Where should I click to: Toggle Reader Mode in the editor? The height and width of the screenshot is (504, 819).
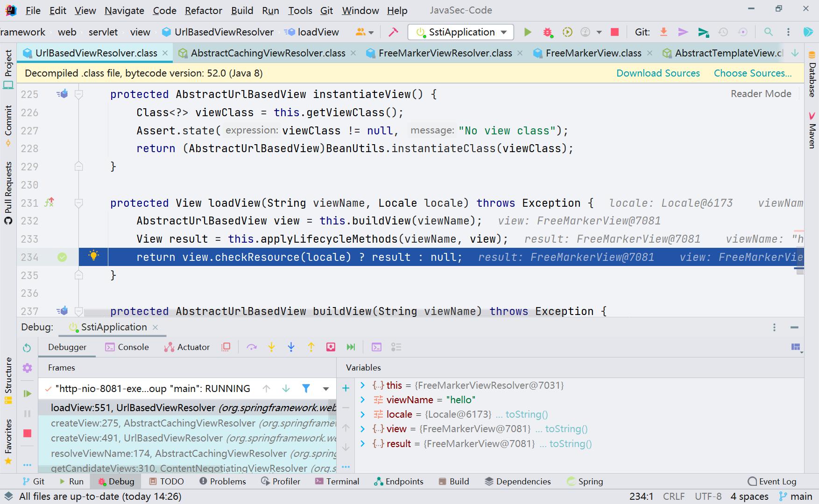point(760,93)
